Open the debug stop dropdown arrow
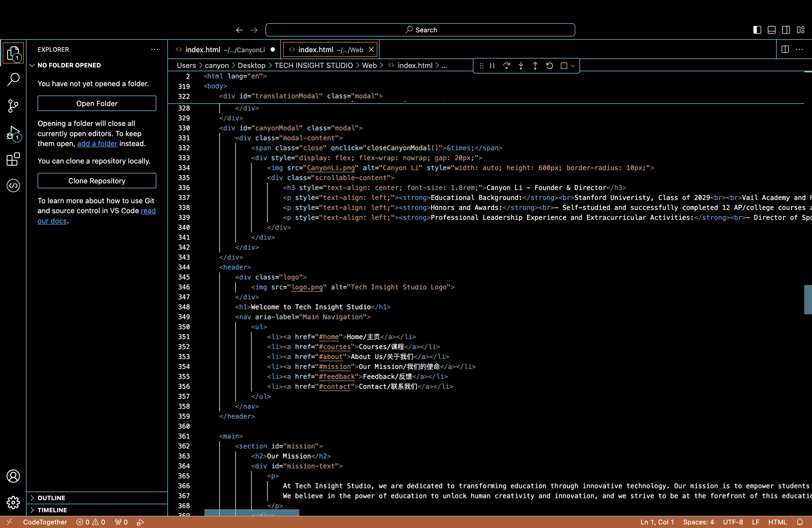The width and height of the screenshot is (812, 528). [x=573, y=66]
